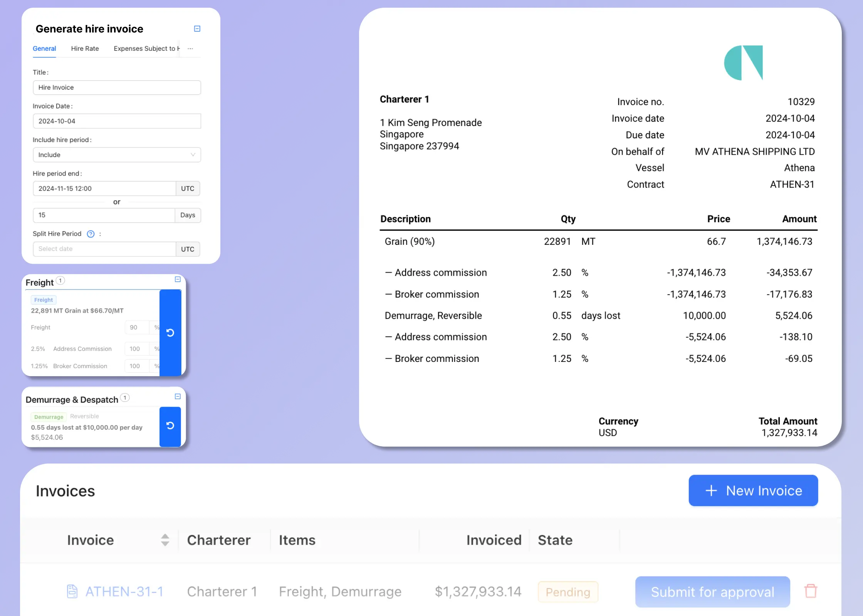The width and height of the screenshot is (863, 616).
Task: Expand the more options menu with ellipsis
Action: (x=190, y=47)
